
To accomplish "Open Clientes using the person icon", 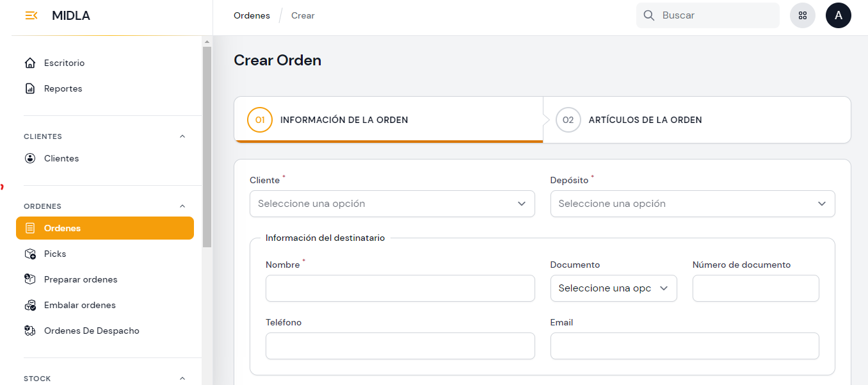I will tap(30, 159).
